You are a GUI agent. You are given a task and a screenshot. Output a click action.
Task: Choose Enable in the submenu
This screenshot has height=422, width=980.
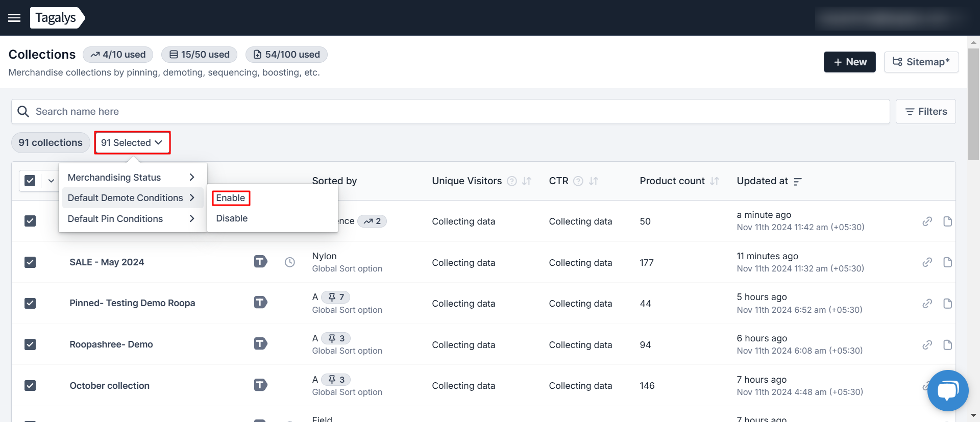[231, 198]
